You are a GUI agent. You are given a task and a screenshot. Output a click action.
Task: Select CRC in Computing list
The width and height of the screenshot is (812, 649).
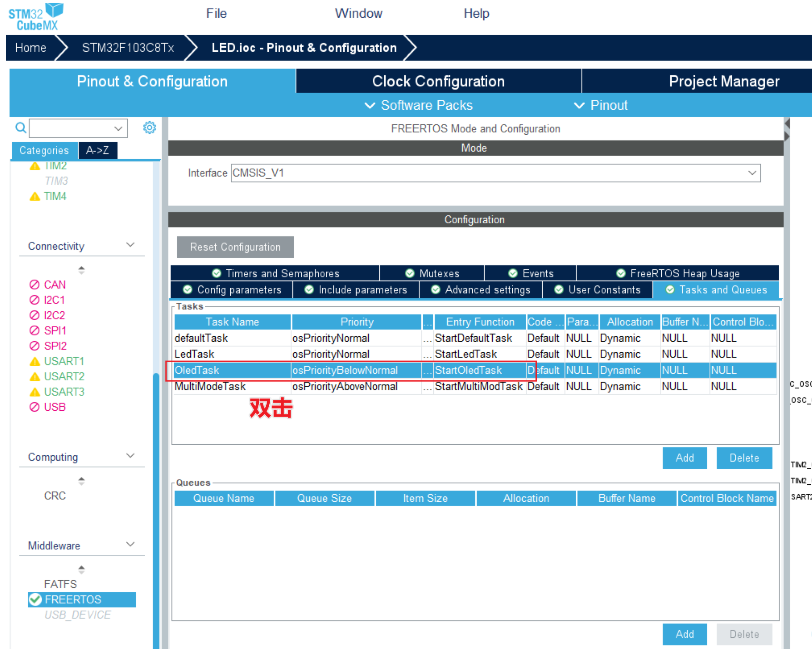coord(55,496)
